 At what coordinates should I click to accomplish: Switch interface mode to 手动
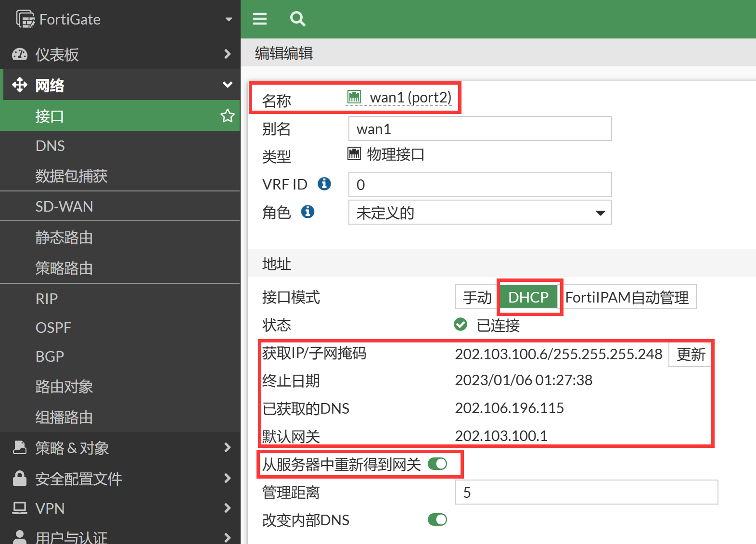tap(476, 297)
